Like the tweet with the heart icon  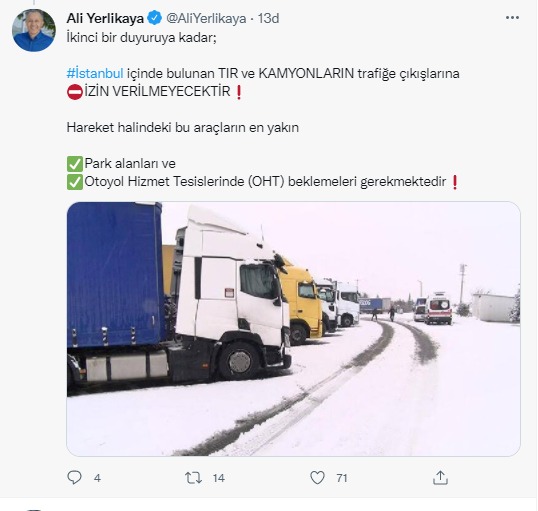pos(317,477)
